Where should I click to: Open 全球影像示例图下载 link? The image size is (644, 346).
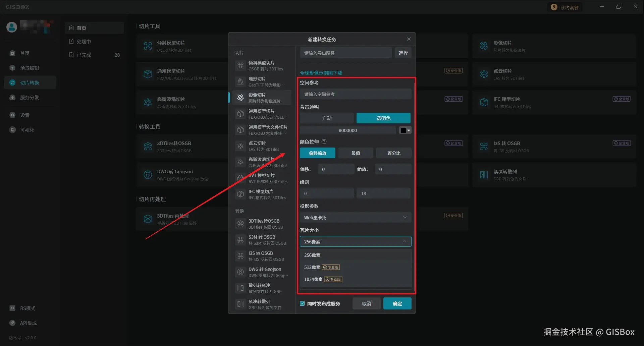point(321,73)
